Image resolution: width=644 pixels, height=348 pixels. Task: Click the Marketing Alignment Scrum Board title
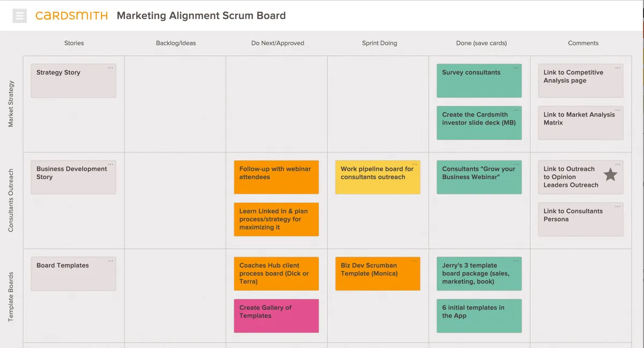point(201,16)
